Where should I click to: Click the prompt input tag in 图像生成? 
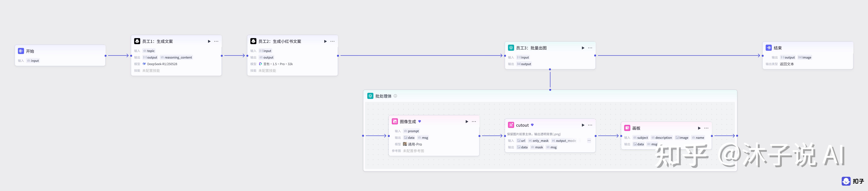coord(411,131)
